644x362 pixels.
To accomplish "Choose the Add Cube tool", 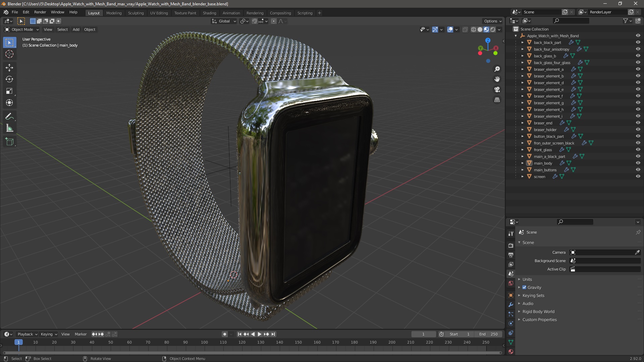I will tap(9, 142).
